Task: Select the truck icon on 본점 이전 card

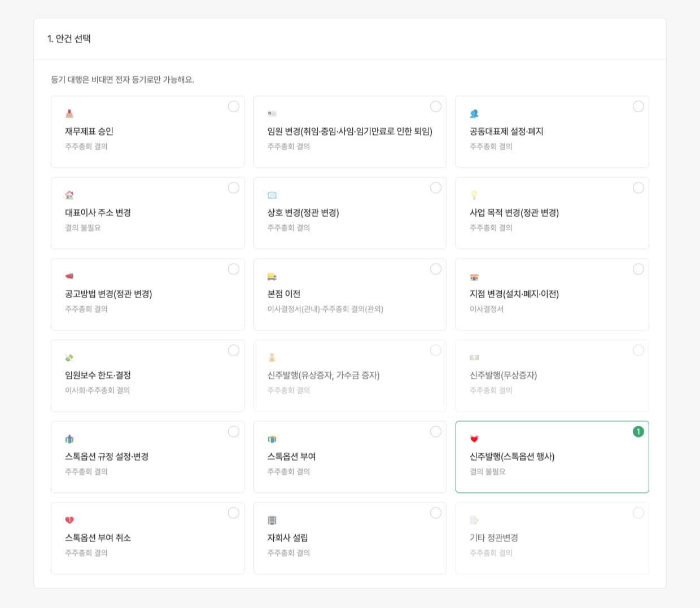Action: 272,275
